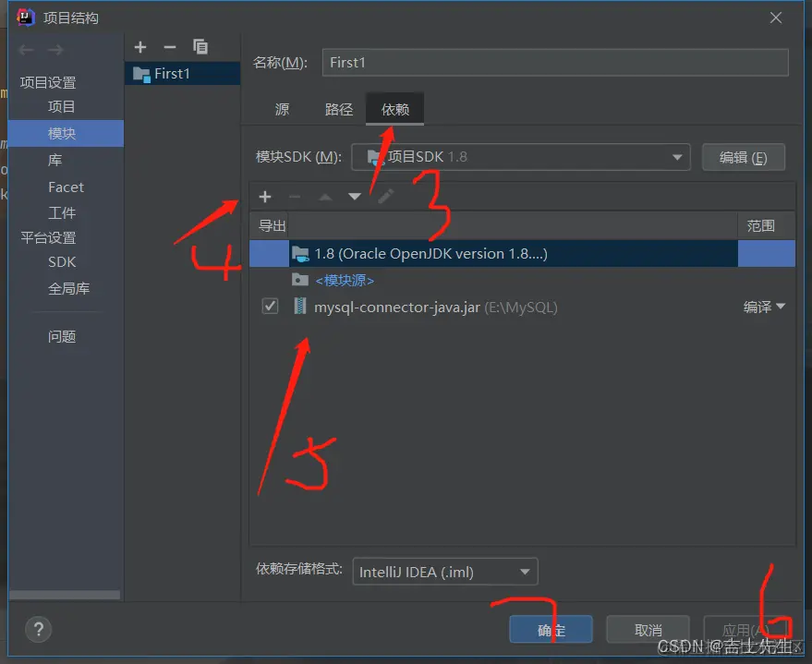Remove the selected dependency with the minus icon
The height and width of the screenshot is (664, 812).
point(295,197)
